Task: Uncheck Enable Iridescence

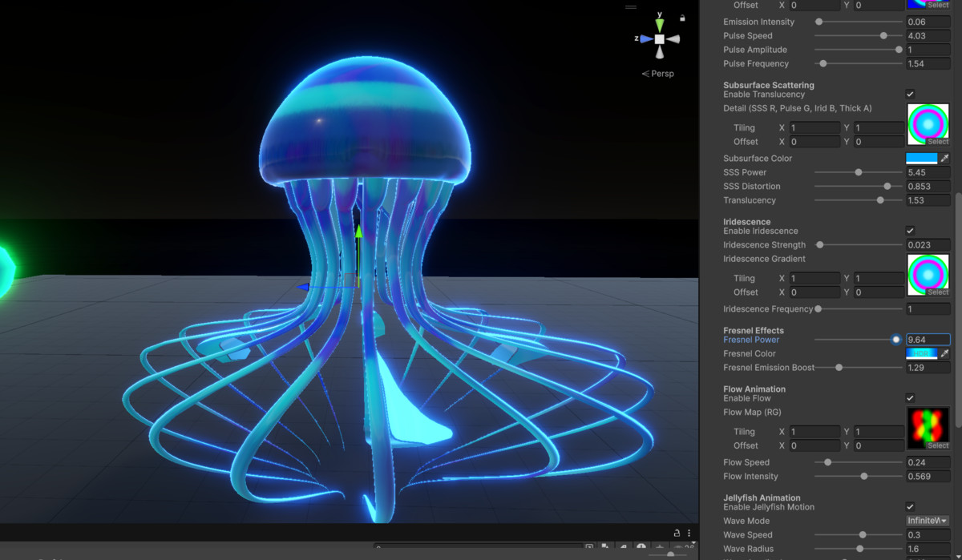Action: tap(910, 231)
